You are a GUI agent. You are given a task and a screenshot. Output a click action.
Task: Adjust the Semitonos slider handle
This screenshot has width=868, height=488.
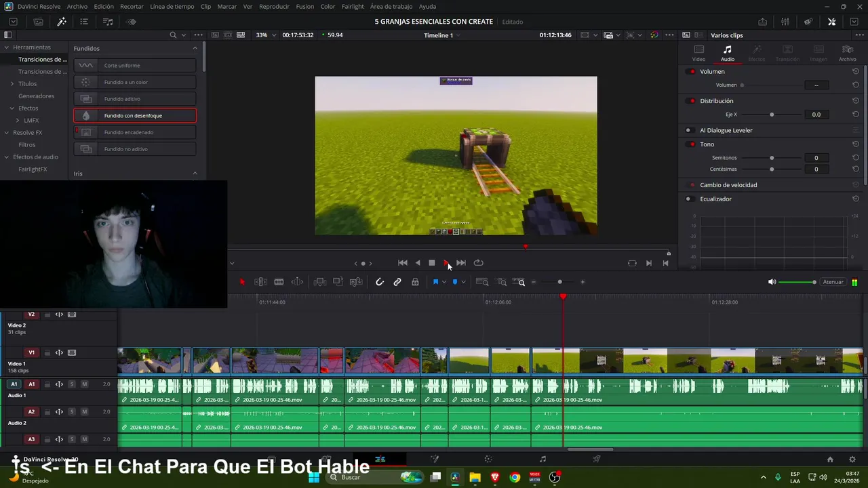772,158
